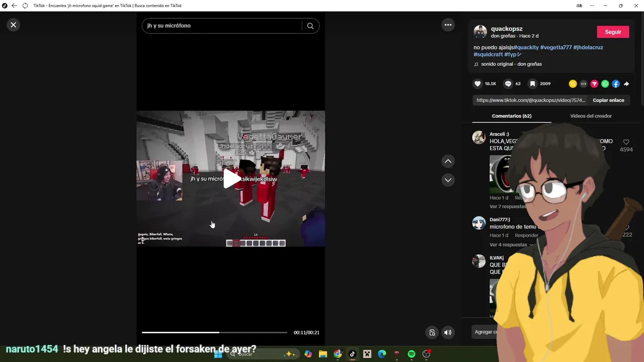Click the 'jh y su micrófono' search field
This screenshot has width=644, height=362.
point(221,26)
